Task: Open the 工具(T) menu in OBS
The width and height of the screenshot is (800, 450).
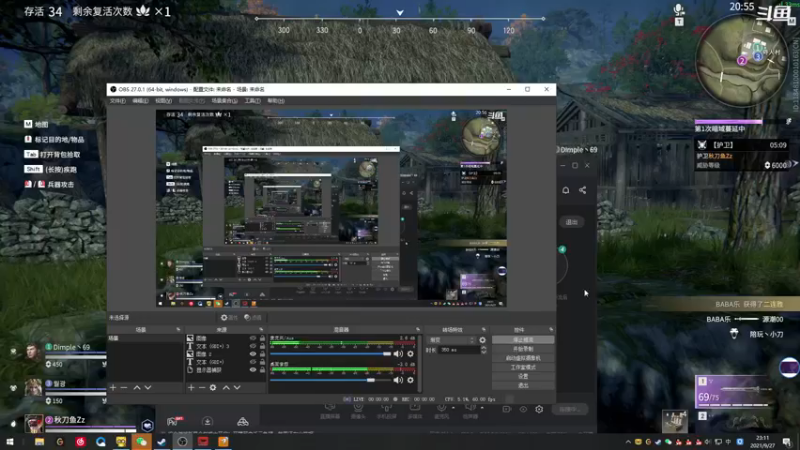Action: 253,101
